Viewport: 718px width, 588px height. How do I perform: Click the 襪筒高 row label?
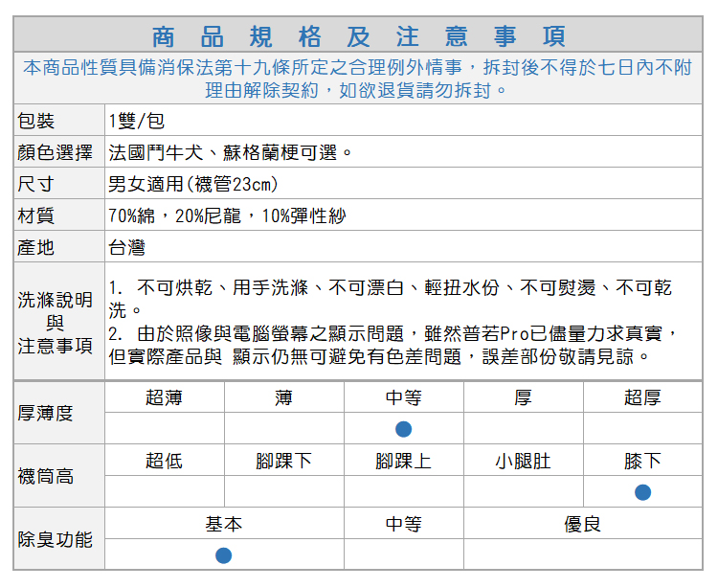coord(46,476)
